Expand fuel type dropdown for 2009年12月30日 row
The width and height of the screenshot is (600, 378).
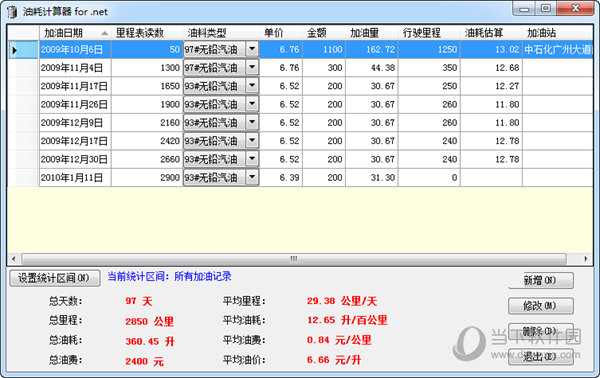[252, 159]
